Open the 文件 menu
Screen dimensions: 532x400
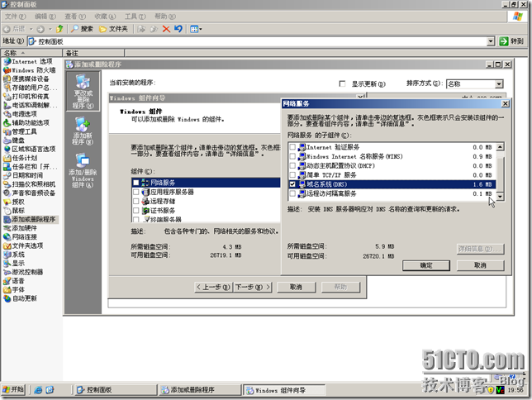[x=15, y=17]
